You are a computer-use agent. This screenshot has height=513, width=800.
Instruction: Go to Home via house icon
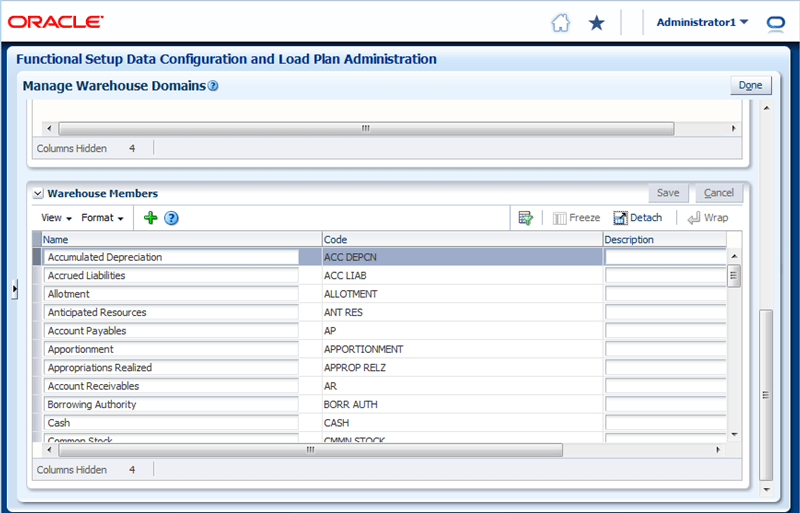click(561, 23)
